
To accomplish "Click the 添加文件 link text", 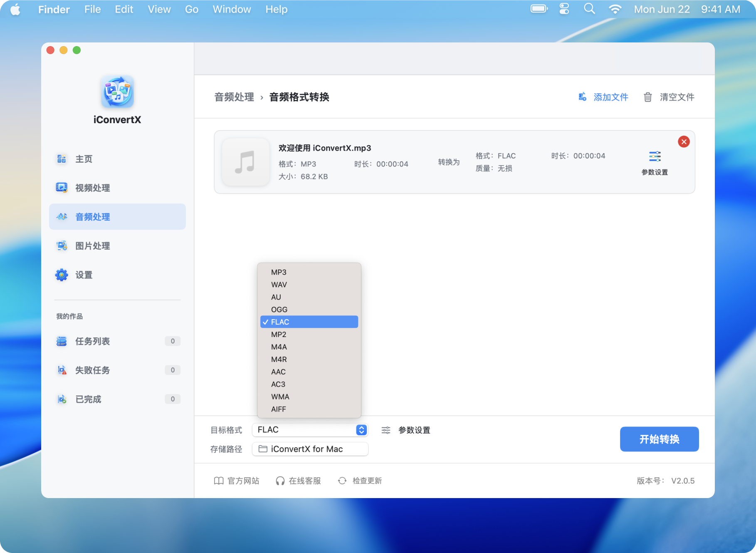I will (611, 97).
